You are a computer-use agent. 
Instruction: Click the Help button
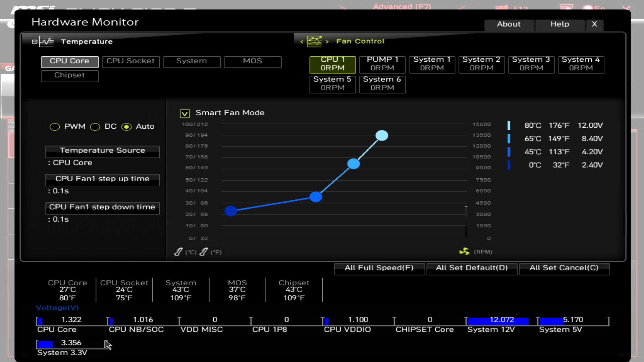click(559, 24)
